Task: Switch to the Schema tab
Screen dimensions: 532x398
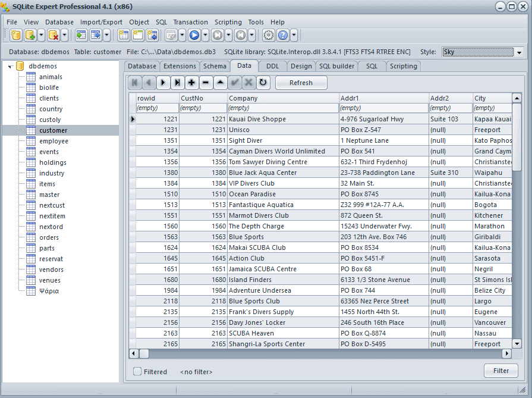Action: pos(215,66)
